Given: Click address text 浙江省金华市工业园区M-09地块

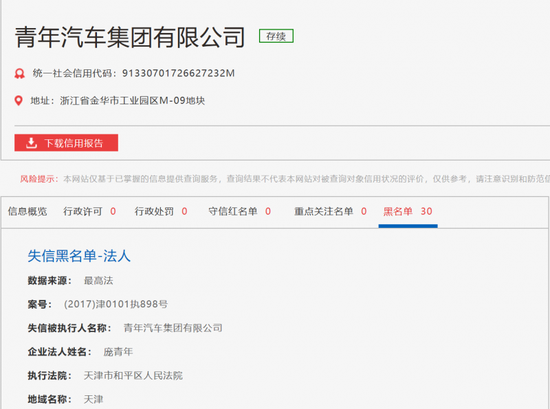Looking at the screenshot, I should 132,101.
